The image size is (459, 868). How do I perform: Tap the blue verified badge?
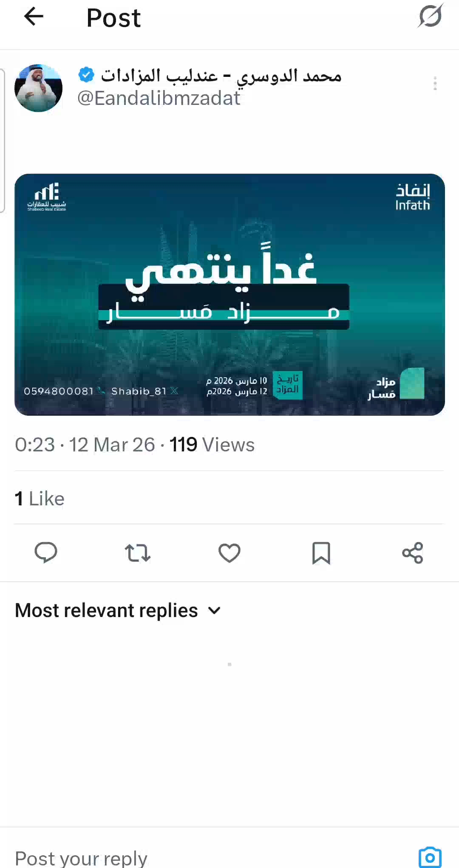(86, 75)
